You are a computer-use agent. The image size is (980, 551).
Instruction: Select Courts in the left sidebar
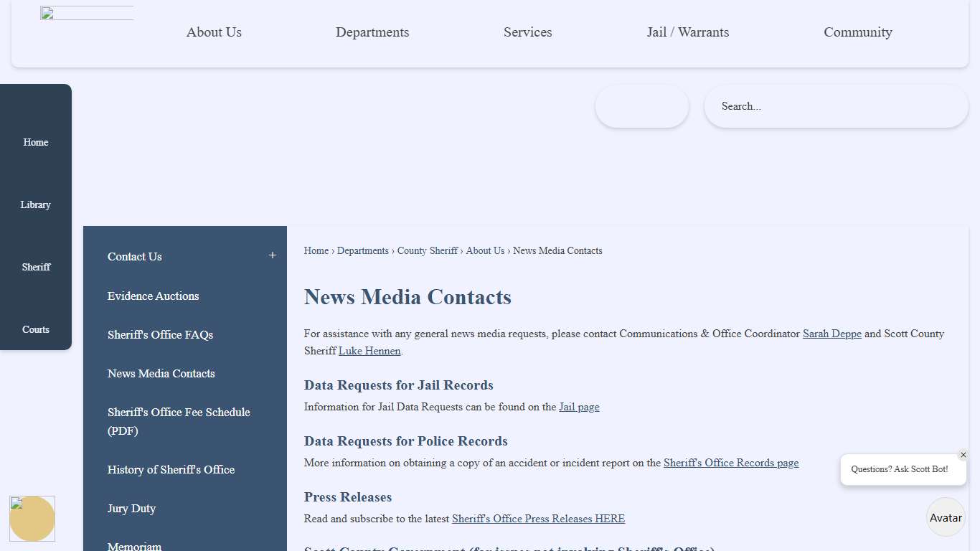point(35,329)
